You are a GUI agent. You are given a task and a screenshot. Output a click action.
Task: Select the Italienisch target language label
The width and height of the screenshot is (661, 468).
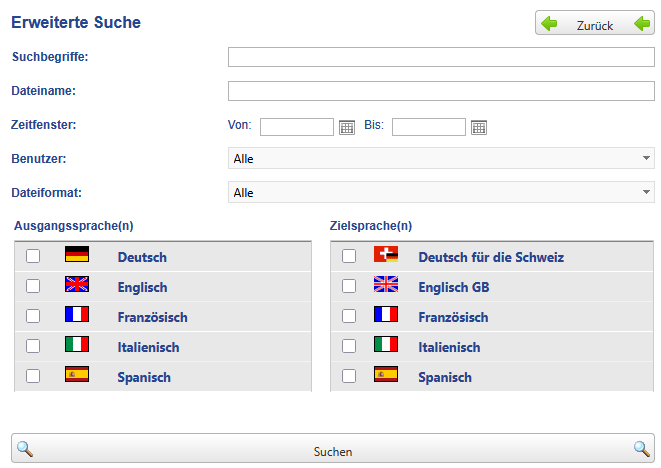[x=448, y=347]
